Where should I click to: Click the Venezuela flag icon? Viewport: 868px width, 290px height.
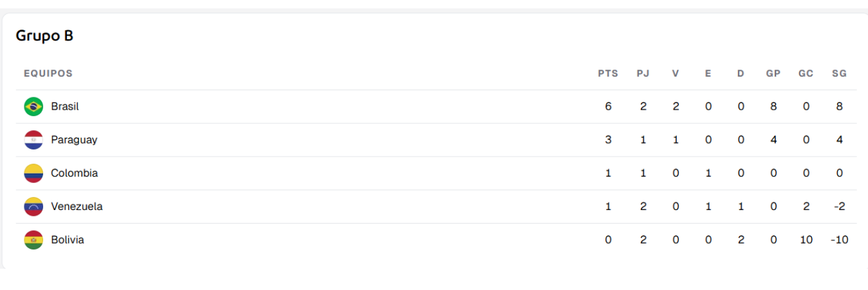[33, 207]
